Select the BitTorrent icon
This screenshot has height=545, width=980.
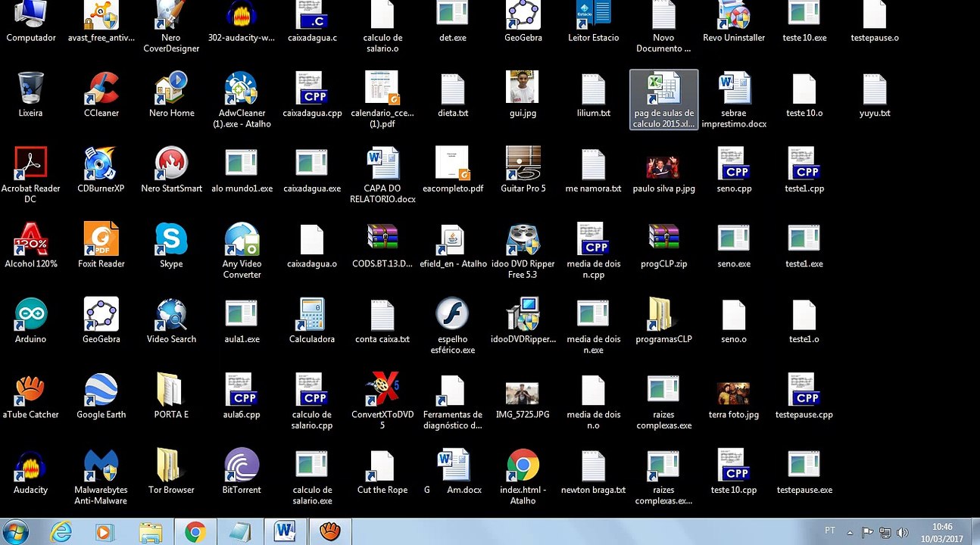(242, 472)
